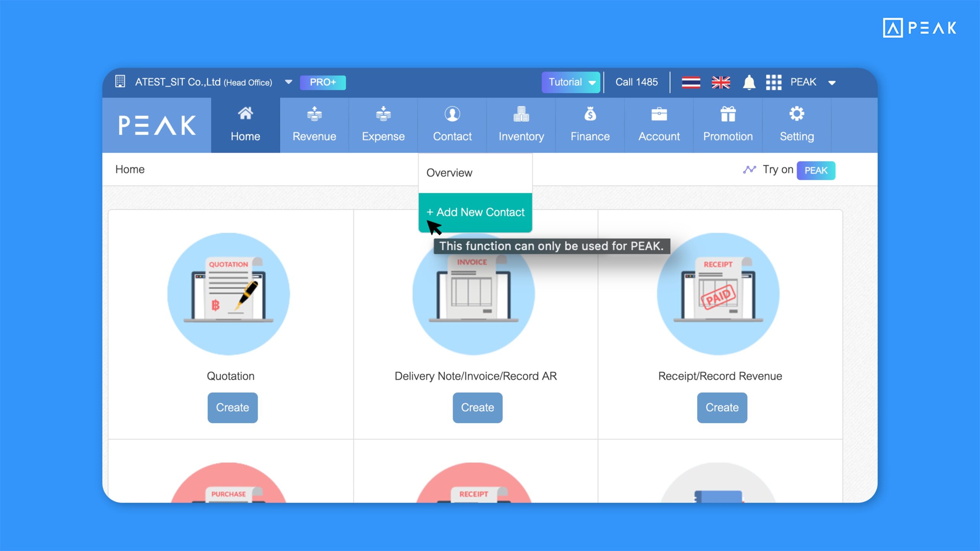Expand the Tutorial dropdown

coord(571,82)
